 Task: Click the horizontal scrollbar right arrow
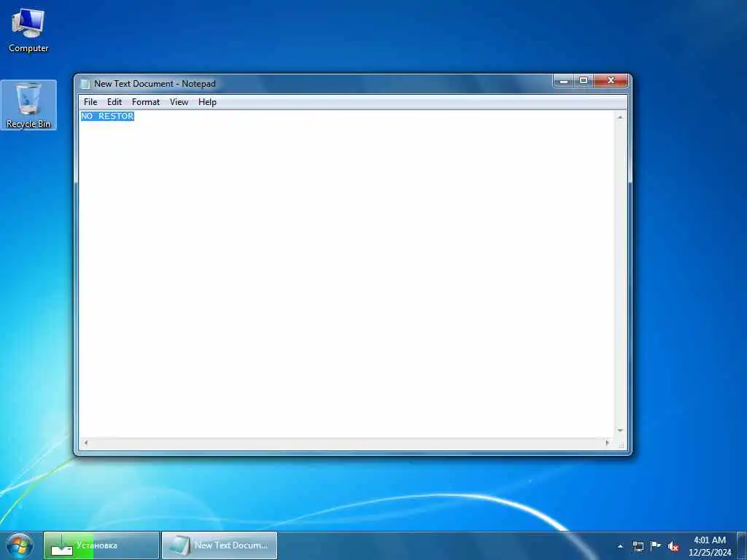tap(608, 443)
